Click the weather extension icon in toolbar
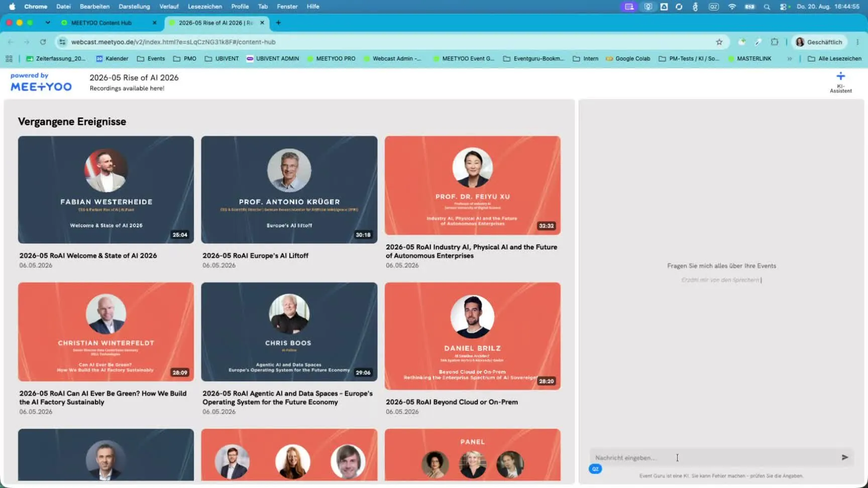Viewport: 868px width, 488px height. point(741,42)
